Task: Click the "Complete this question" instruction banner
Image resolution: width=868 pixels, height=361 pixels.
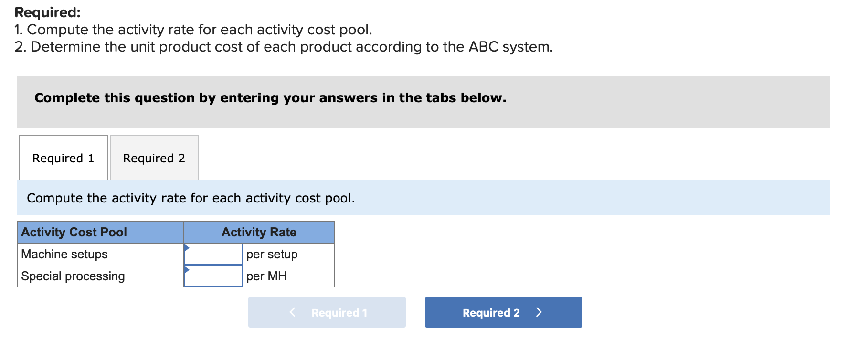Action: [270, 98]
